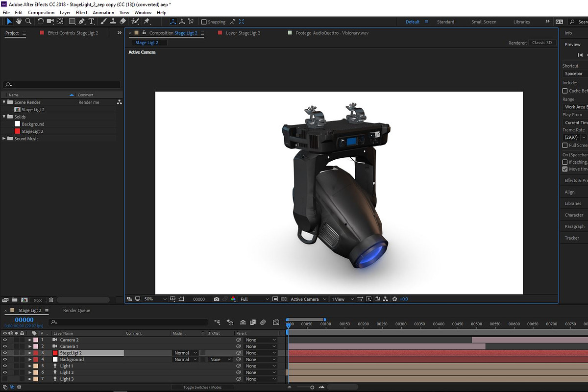Image resolution: width=588 pixels, height=392 pixels.
Task: Enable the Snapping checkbox
Action: pyautogui.click(x=204, y=22)
